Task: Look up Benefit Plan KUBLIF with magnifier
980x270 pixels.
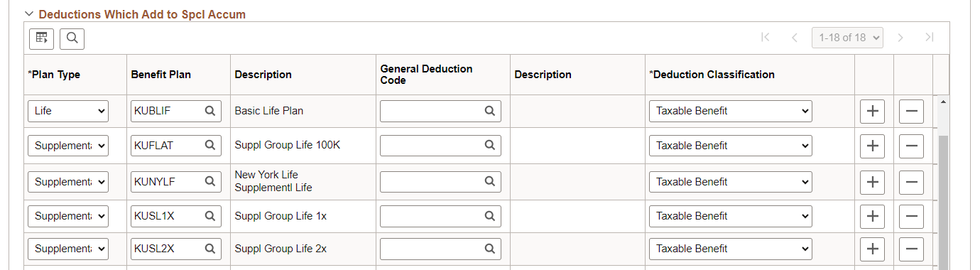Action: pos(210,111)
